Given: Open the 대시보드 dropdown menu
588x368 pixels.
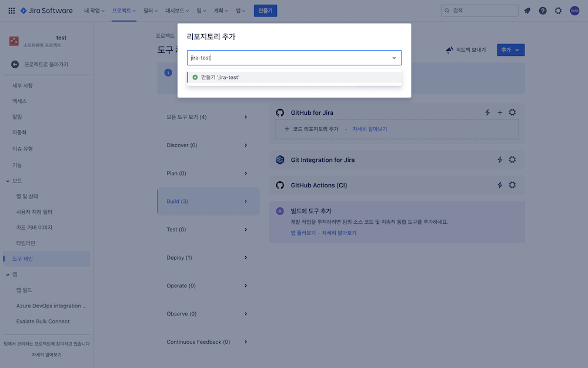Looking at the screenshot, I should [x=177, y=11].
